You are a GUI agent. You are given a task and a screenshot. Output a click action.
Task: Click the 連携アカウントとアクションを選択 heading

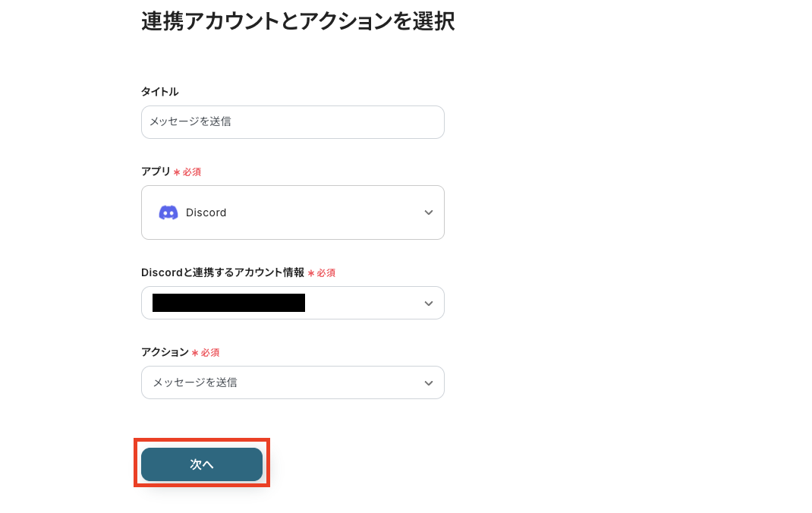(297, 21)
